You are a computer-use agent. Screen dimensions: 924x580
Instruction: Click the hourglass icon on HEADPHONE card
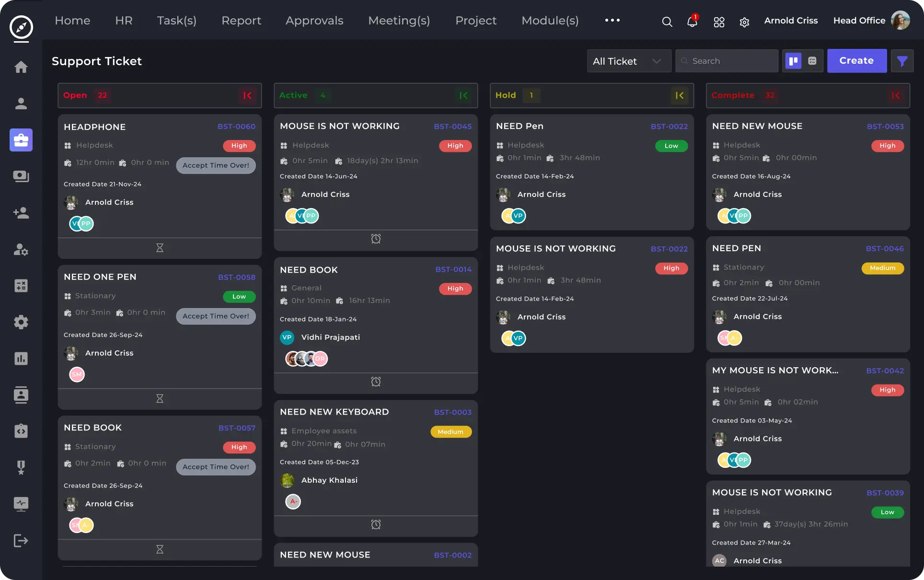coord(160,248)
